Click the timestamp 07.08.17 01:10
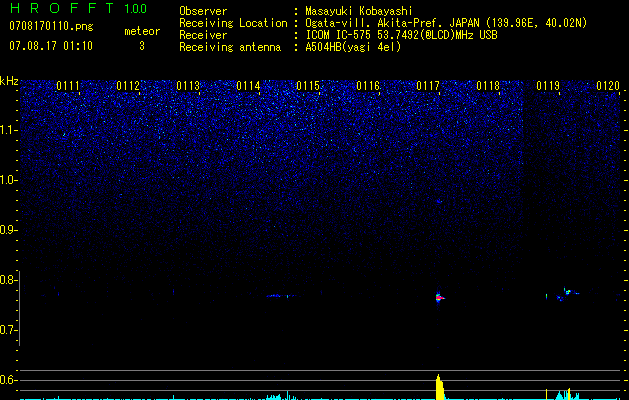 pyautogui.click(x=51, y=46)
